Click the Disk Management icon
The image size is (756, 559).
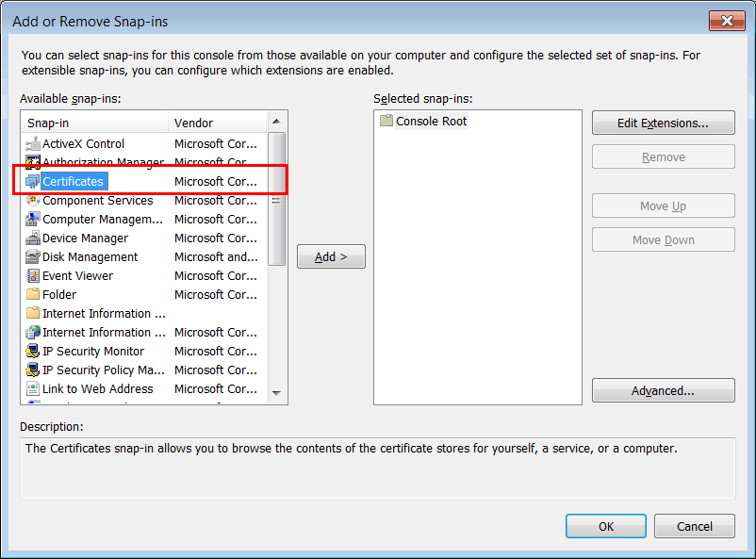tap(33, 256)
